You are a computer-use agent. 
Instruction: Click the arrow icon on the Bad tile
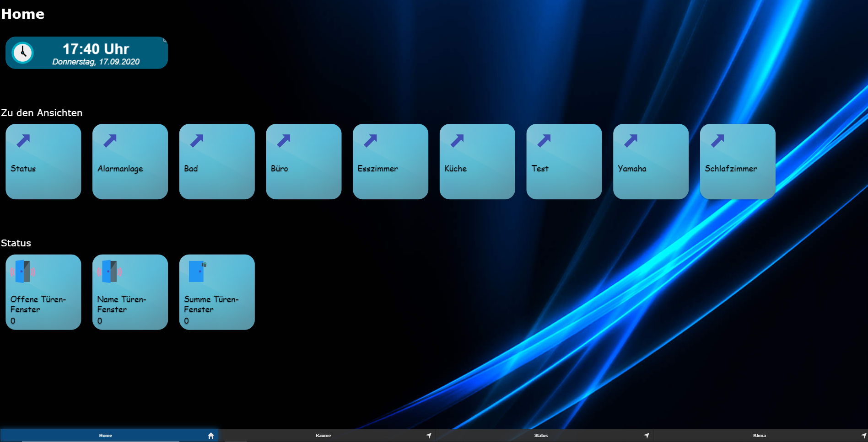(x=197, y=141)
